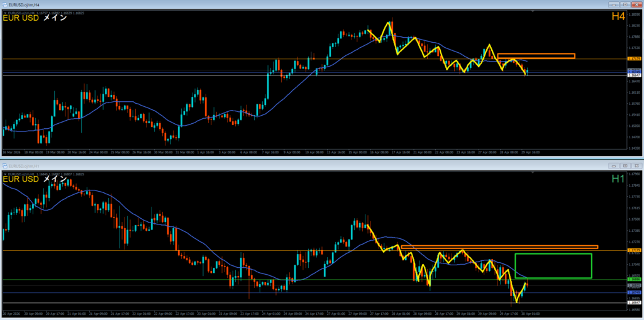The height and width of the screenshot is (320, 644).
Task: Select the long orange rectangle on H1 chart
Action: click(499, 247)
